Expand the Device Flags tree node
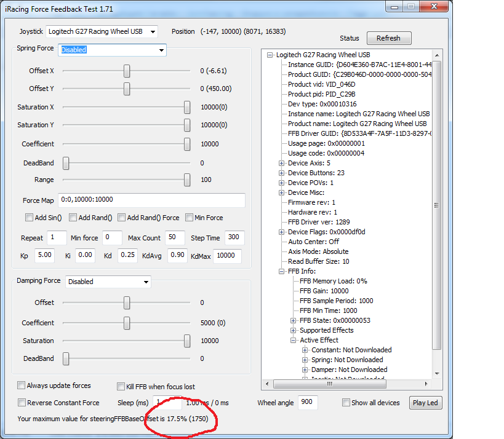This screenshot has height=439, width=504. coord(282,232)
